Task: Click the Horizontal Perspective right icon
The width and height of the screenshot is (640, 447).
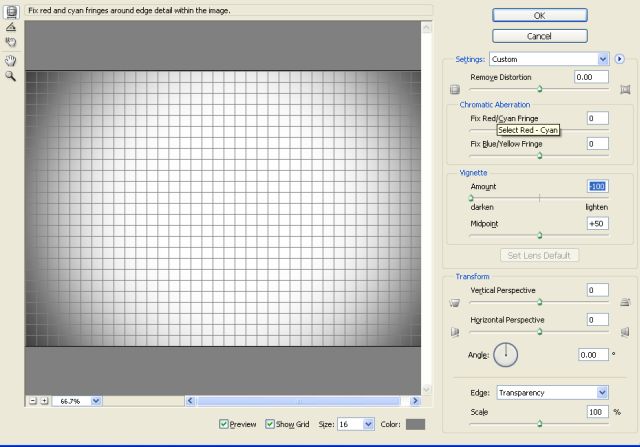Action: 625,332
